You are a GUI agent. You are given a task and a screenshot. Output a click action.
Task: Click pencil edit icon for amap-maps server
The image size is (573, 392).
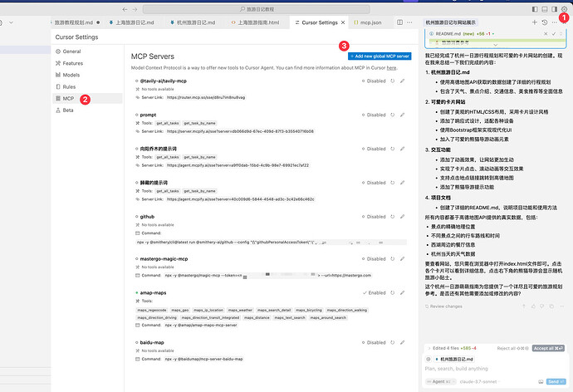[402, 292]
